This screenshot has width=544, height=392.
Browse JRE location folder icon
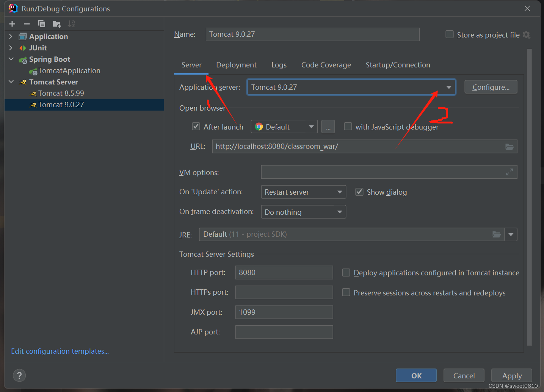[497, 234]
